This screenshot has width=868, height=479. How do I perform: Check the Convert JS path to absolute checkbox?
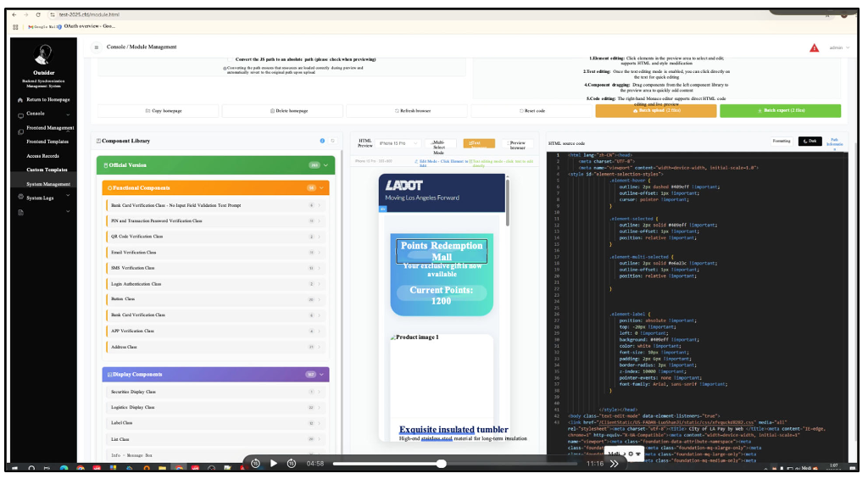[x=231, y=59]
